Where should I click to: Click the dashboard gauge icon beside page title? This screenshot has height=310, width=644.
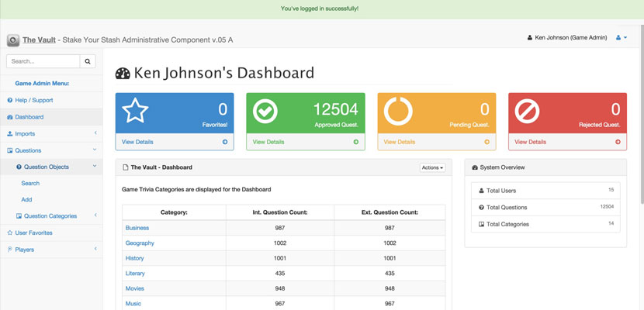123,74
